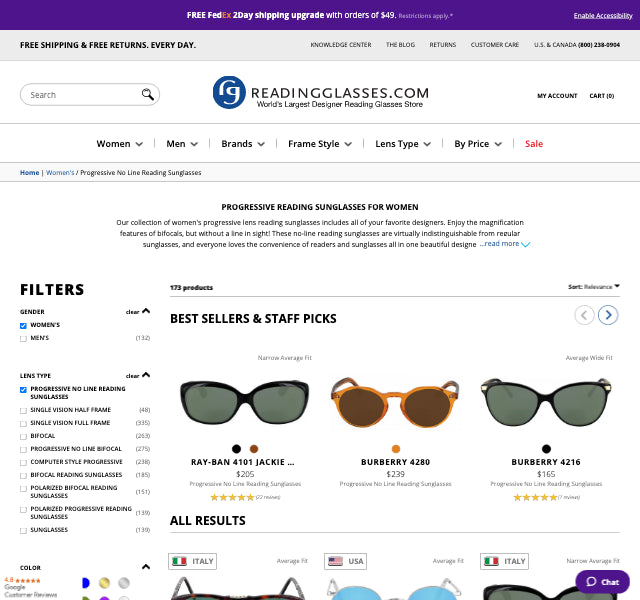Viewport: 640px width, 600px height.
Task: Open the Sale menu item
Action: click(534, 144)
